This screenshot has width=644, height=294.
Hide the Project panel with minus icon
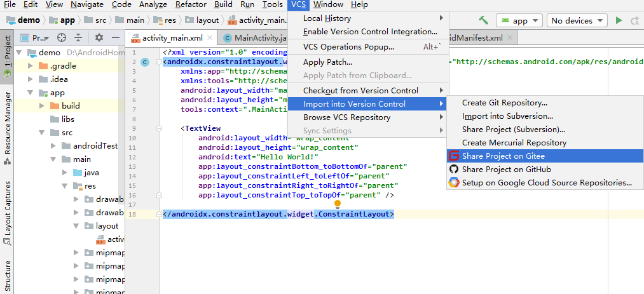[116, 38]
